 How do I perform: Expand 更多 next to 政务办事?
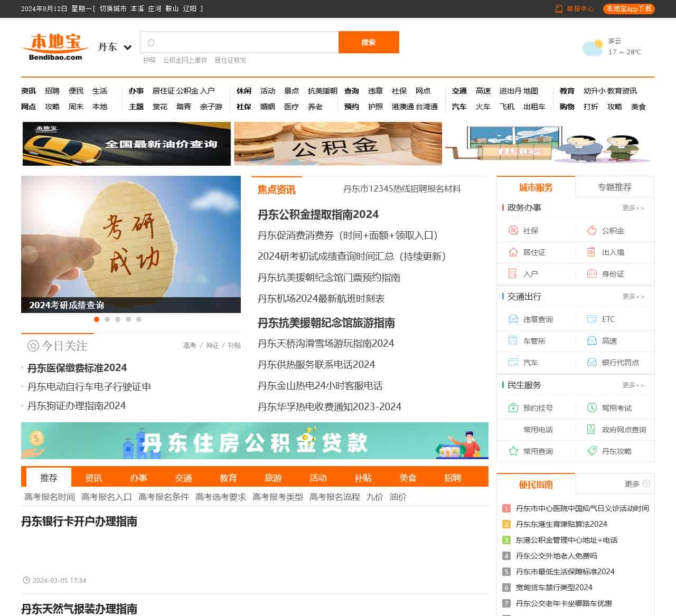pyautogui.click(x=633, y=208)
